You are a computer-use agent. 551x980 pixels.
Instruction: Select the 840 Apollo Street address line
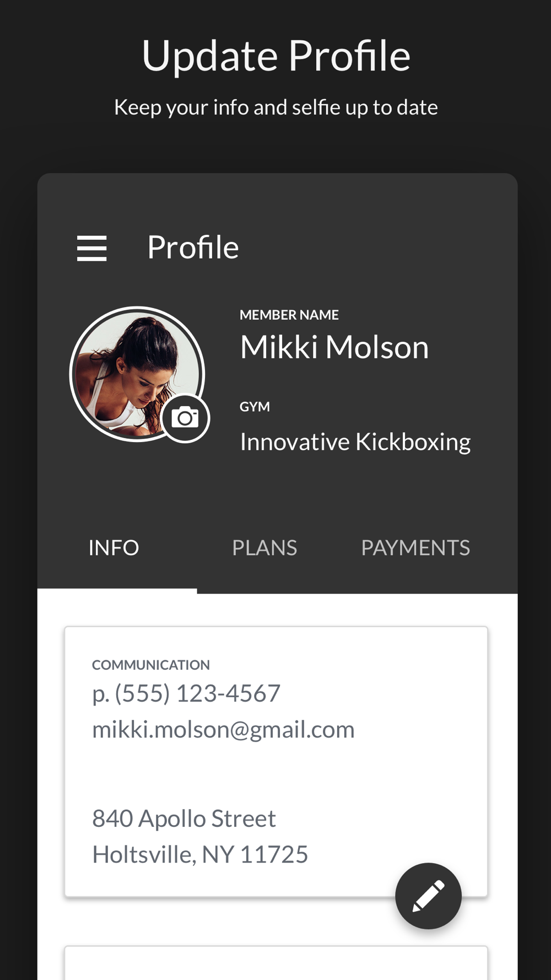coord(183,819)
